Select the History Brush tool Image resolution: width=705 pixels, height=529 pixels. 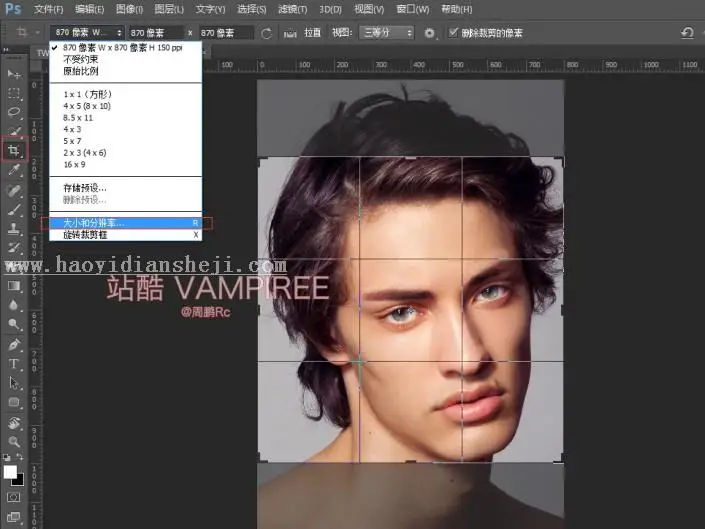tap(14, 248)
